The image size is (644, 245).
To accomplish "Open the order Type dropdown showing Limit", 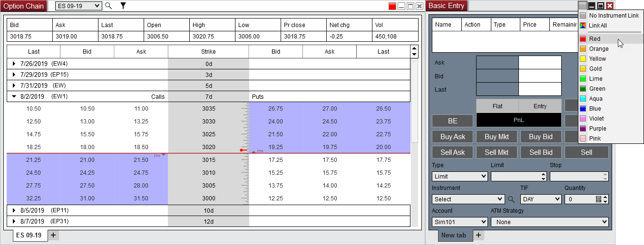I will (x=459, y=176).
